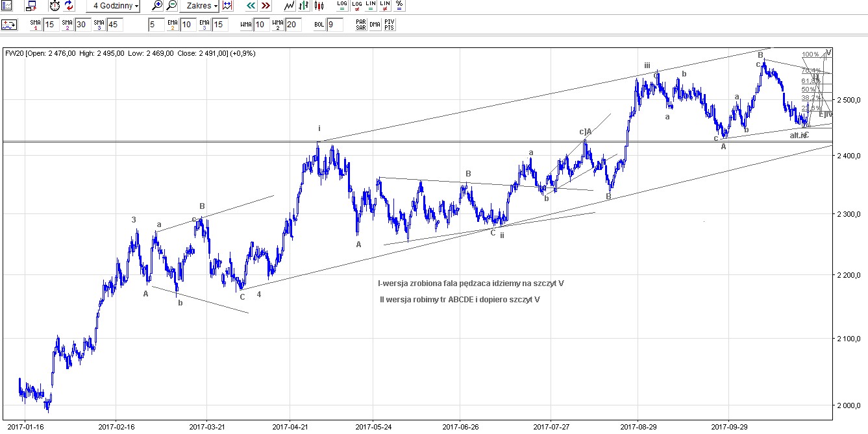Edit EMA 2 period field showing 10
Screen dimensions: 868x434
[188, 25]
